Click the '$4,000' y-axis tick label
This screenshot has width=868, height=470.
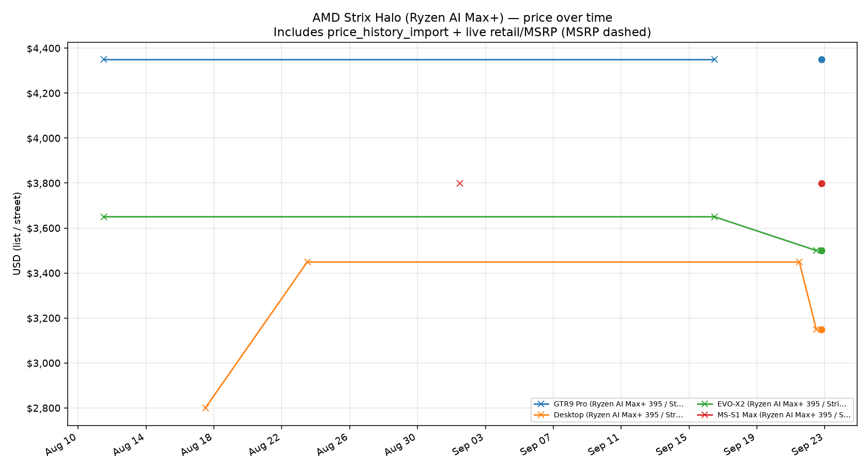pos(43,138)
